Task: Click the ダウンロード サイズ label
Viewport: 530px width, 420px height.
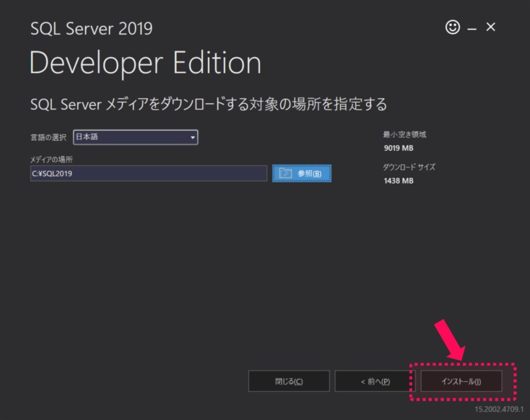Action: (409, 167)
